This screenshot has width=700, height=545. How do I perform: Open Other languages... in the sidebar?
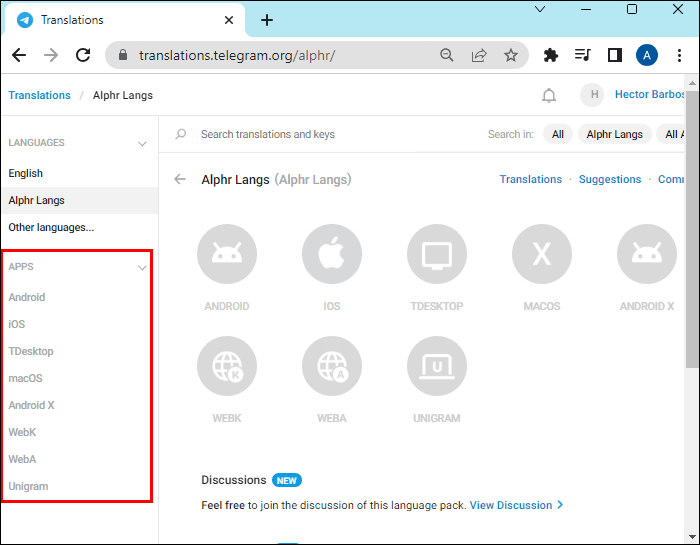click(x=79, y=227)
